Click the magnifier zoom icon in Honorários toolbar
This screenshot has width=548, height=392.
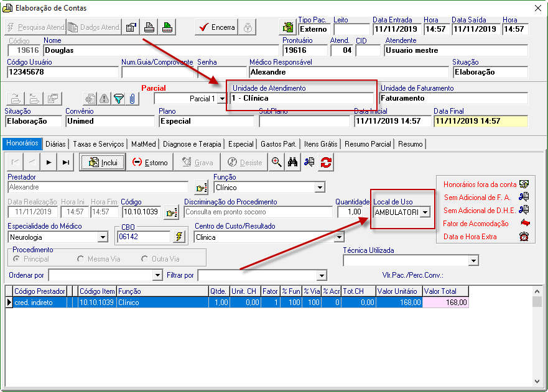click(276, 162)
